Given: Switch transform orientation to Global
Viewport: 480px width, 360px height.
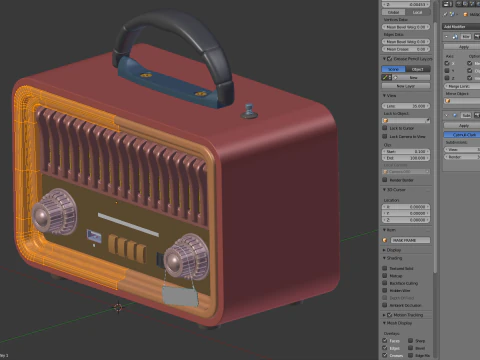Looking at the screenshot, I should (393, 12).
